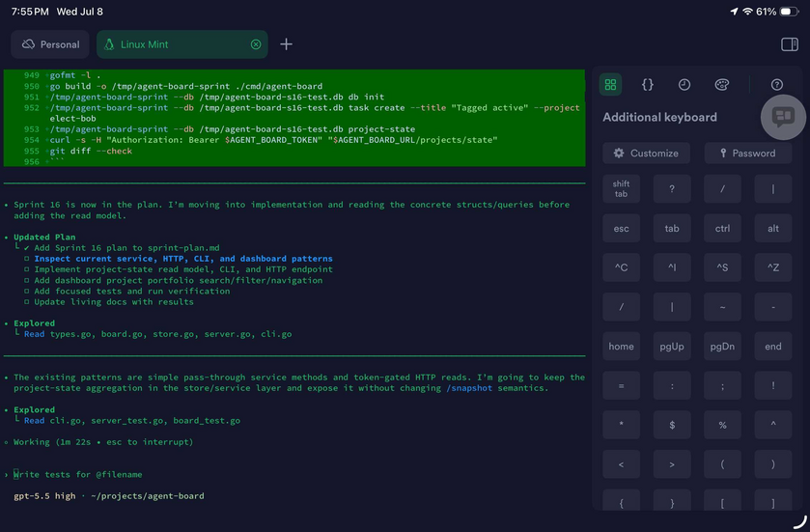Screen dimensions: 810x532
Task: Open the additional keyboard grid panel
Action: point(610,85)
